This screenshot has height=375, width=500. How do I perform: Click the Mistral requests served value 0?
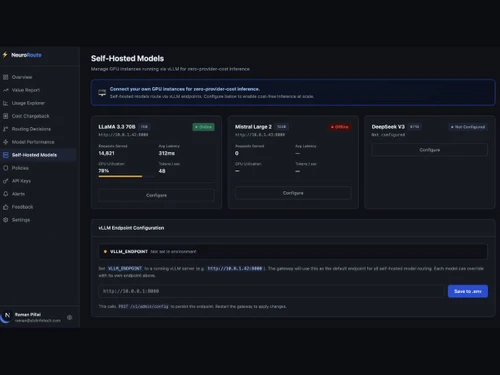[237, 153]
